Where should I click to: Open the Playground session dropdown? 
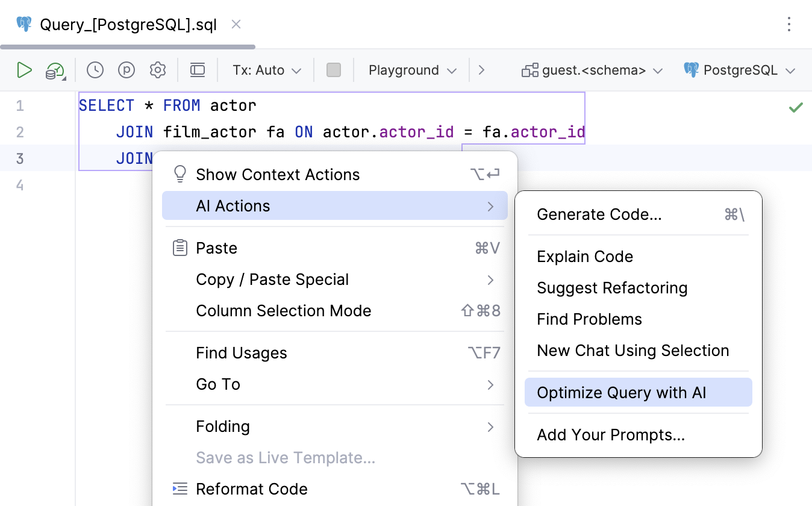(411, 70)
